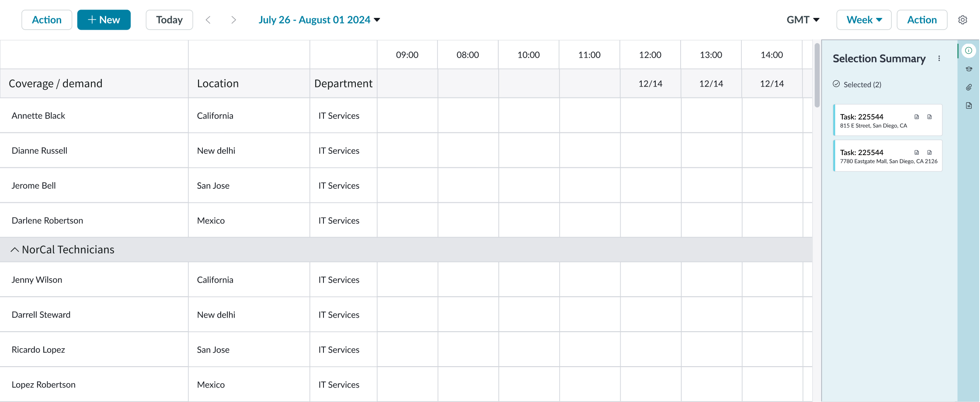
Task: Open Selection Summary options menu
Action: (x=939, y=58)
